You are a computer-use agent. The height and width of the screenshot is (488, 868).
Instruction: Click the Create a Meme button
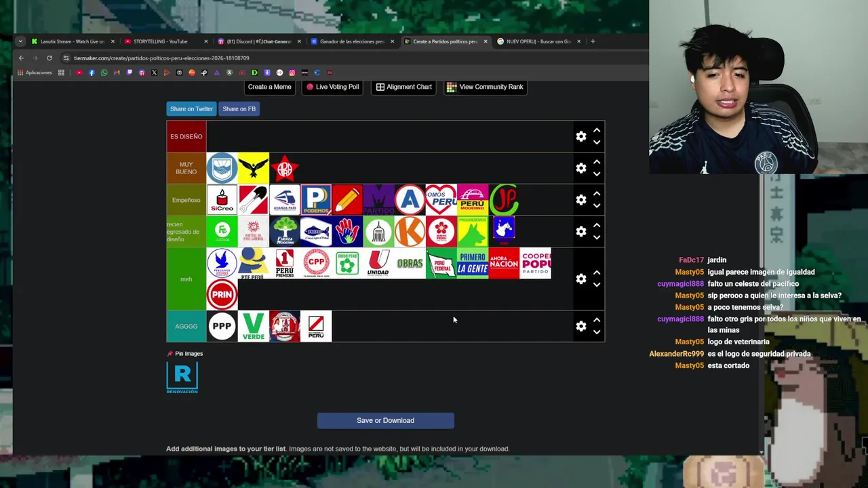coord(269,87)
